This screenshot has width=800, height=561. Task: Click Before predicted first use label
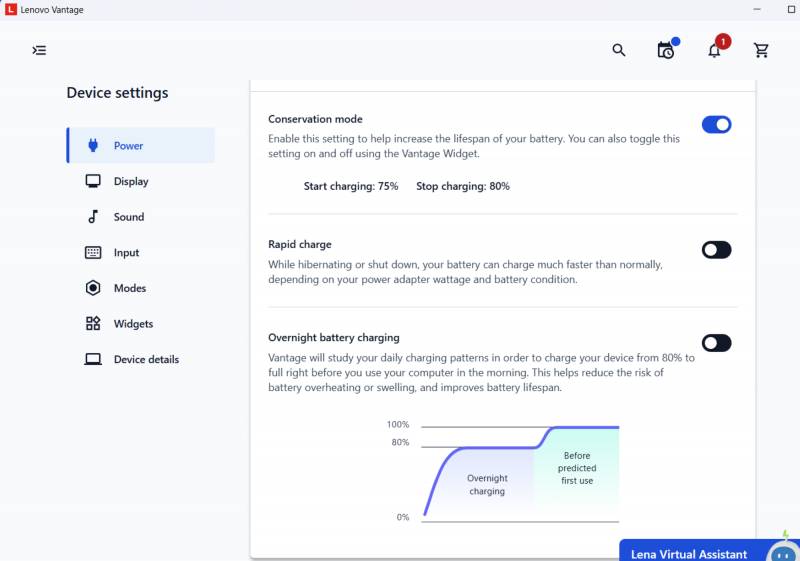tap(577, 468)
